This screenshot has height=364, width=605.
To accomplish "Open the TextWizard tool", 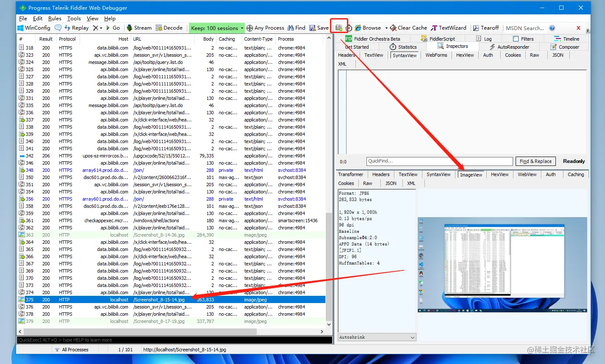I will coord(449,28).
